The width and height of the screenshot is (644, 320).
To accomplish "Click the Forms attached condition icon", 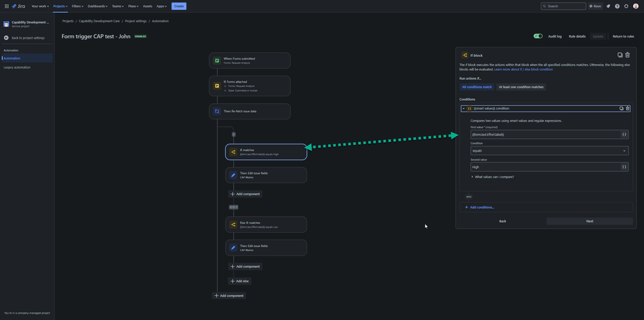I will point(217,86).
